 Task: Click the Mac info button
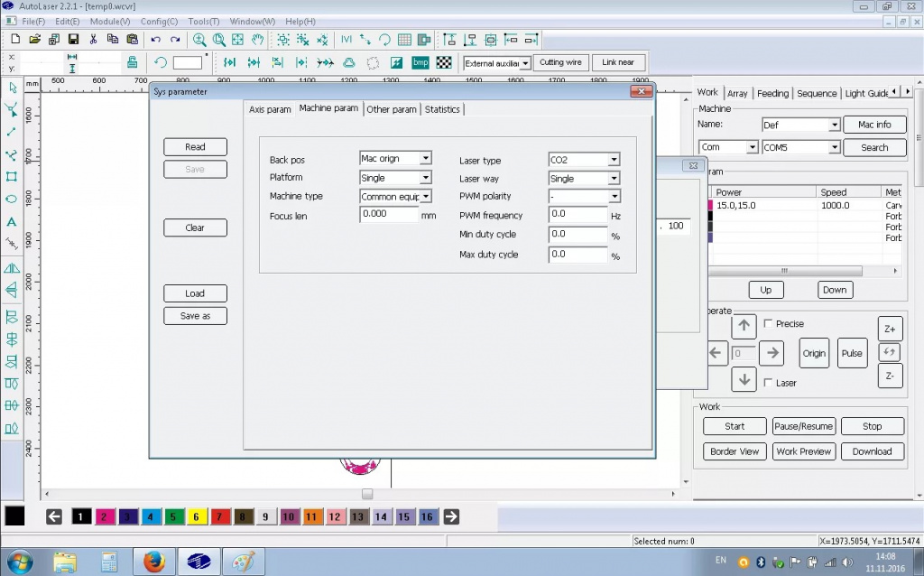874,125
